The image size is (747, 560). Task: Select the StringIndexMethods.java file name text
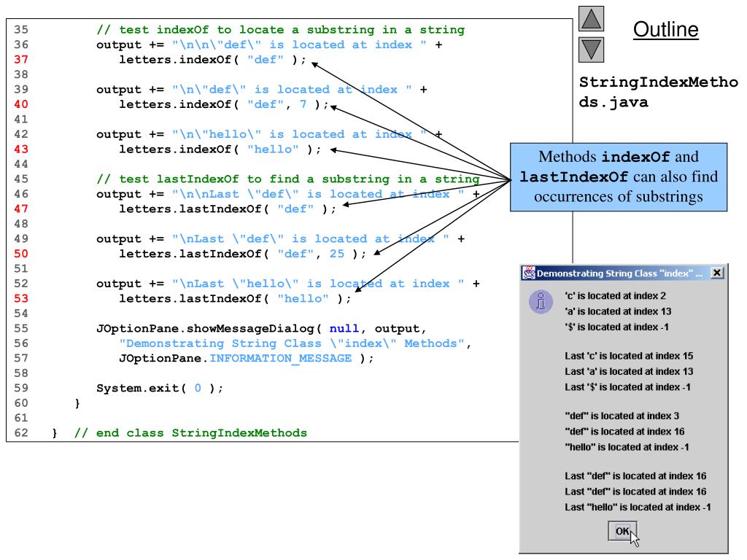click(658, 92)
